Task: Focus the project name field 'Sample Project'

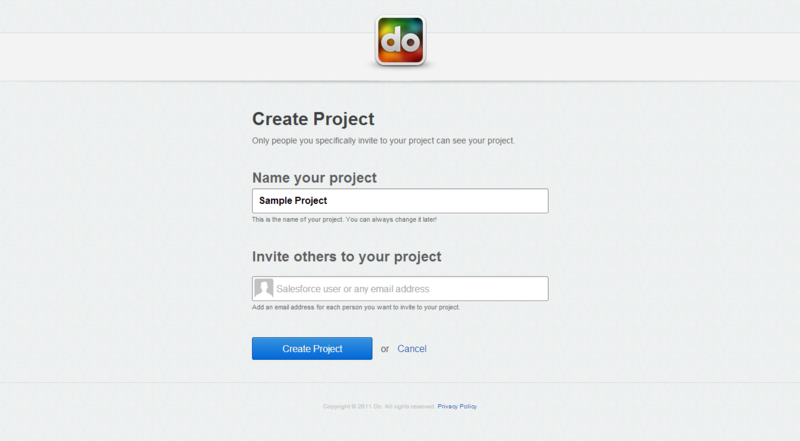Action: pos(400,201)
